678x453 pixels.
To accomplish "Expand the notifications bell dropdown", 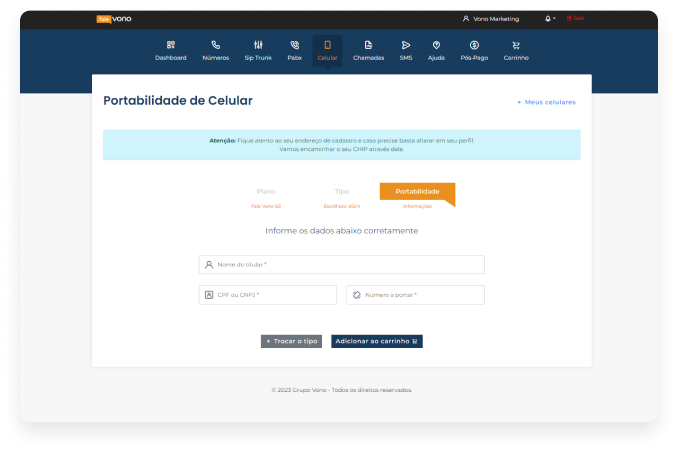I will (x=549, y=18).
